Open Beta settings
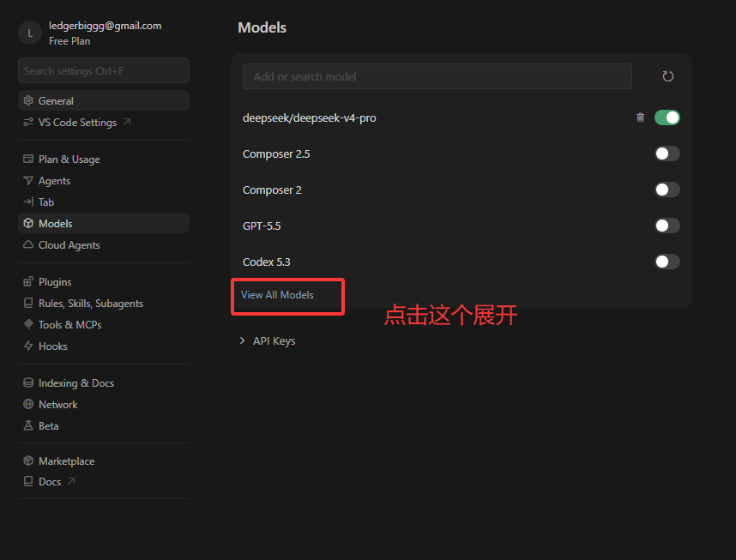 coord(104,425)
